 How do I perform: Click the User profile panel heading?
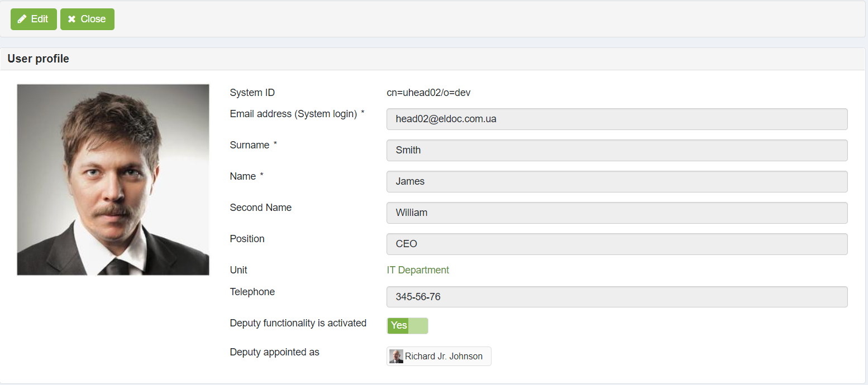(x=39, y=59)
